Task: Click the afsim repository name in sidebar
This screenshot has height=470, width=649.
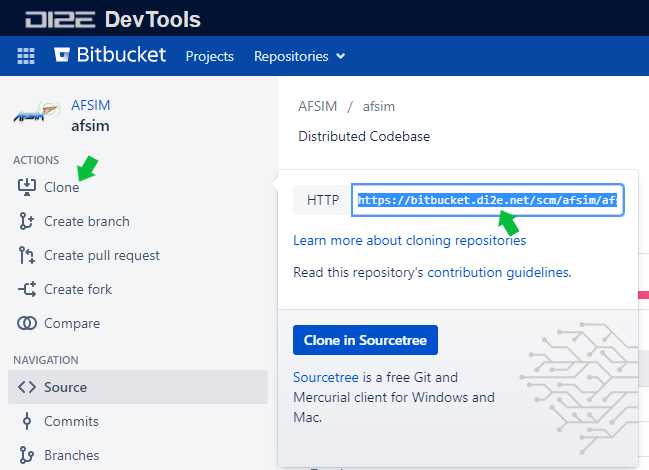Action: coord(90,126)
